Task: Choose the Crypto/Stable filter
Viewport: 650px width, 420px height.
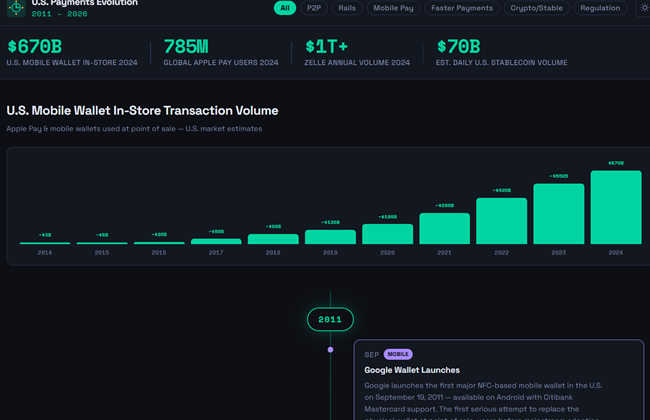Action: (x=534, y=8)
